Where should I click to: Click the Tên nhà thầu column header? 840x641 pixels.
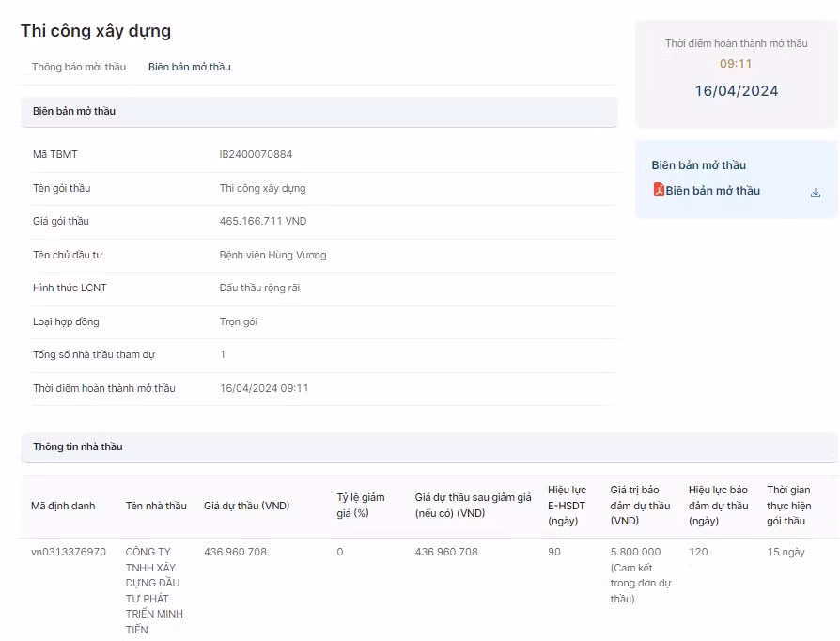[156, 506]
